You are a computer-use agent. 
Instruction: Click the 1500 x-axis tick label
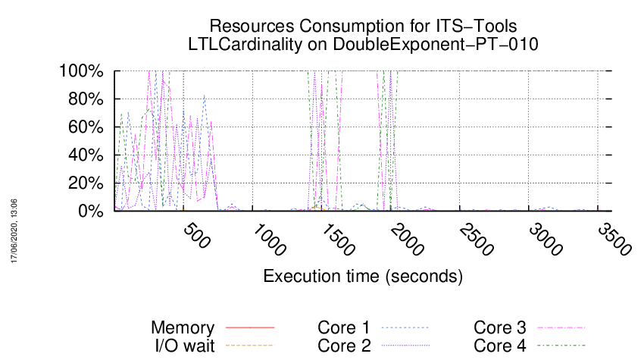click(x=339, y=239)
